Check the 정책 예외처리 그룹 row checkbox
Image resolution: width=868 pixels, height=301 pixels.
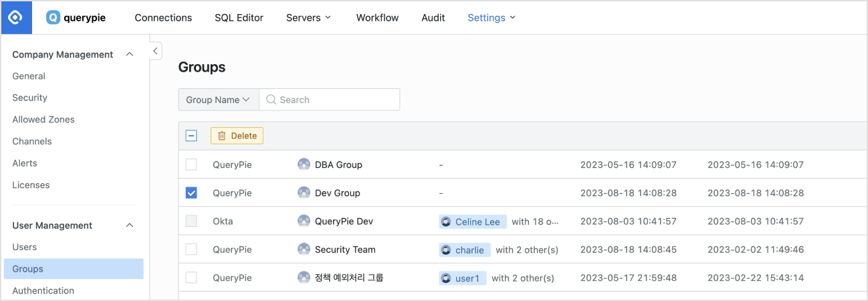click(x=191, y=278)
